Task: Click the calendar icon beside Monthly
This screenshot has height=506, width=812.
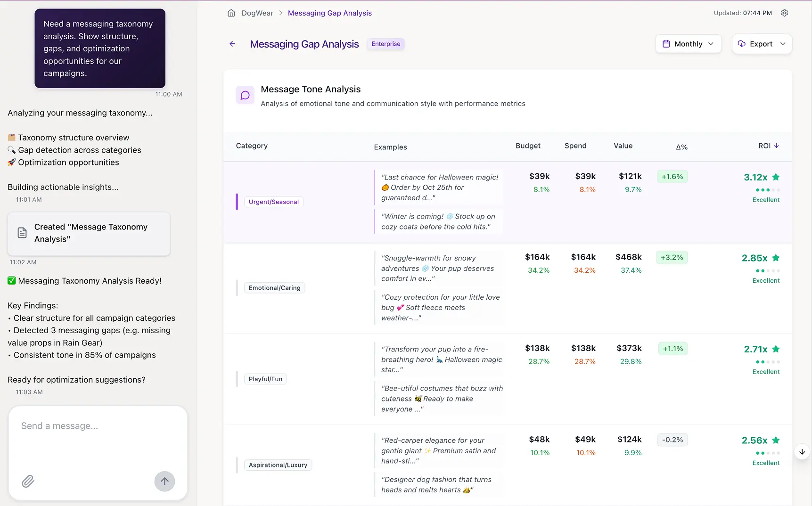Action: pyautogui.click(x=666, y=43)
